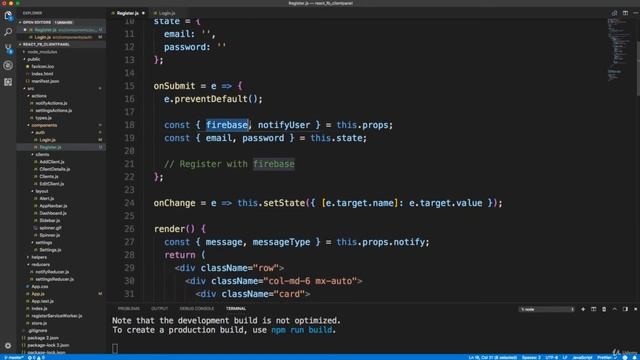Open changes icon in editor title bar

click(x=614, y=13)
